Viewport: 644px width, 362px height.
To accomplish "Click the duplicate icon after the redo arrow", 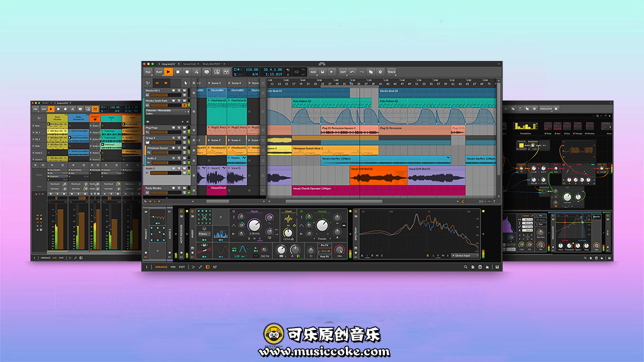I will 371,72.
